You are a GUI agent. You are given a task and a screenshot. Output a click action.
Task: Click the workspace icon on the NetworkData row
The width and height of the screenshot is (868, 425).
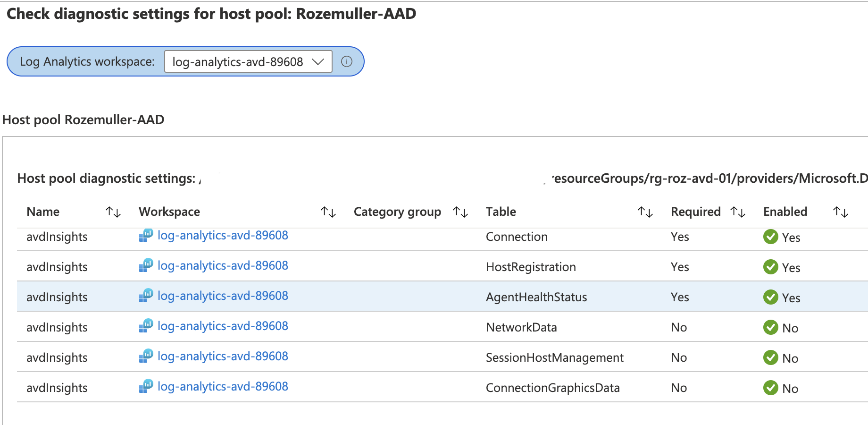click(x=147, y=326)
